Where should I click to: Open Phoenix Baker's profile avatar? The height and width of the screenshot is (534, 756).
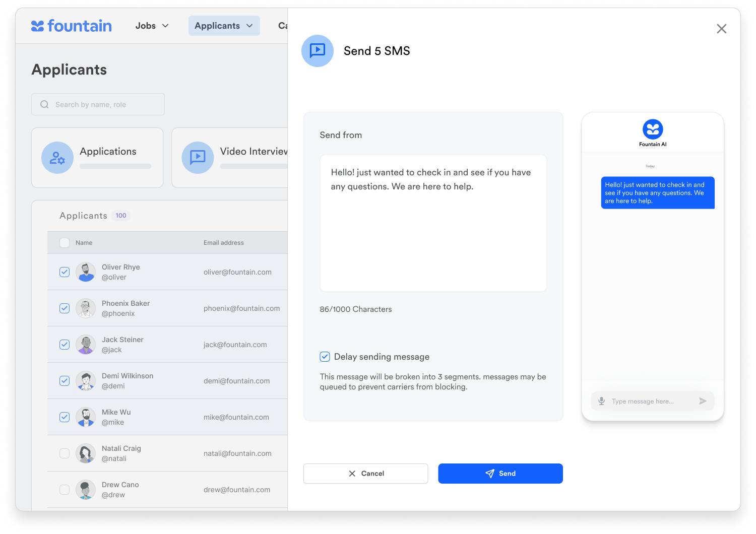(86, 308)
